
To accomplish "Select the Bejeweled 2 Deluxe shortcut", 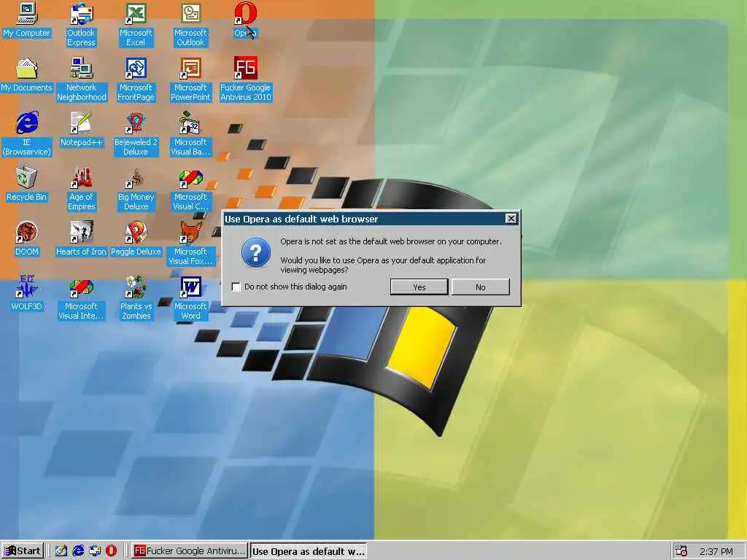I will pyautogui.click(x=136, y=134).
